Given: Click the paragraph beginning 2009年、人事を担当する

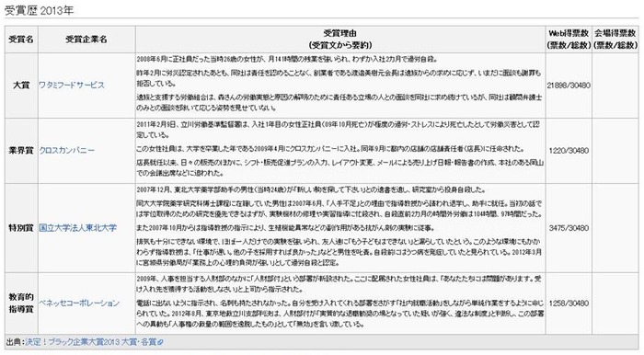Looking at the screenshot, I should [339, 284].
